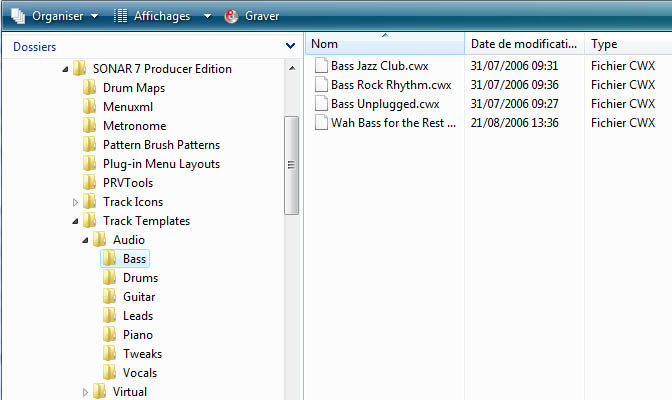Viewport: 672px width, 400px height.
Task: Select the Audio folder
Action: [129, 240]
